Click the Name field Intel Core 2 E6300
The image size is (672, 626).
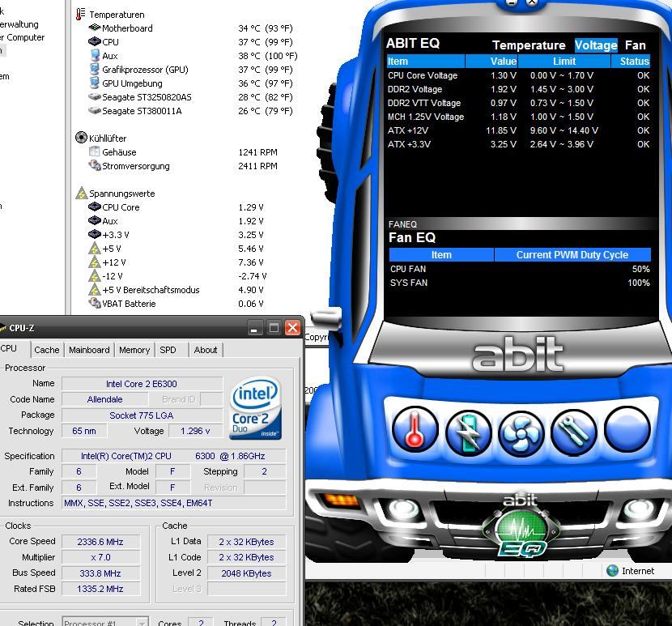click(x=142, y=384)
